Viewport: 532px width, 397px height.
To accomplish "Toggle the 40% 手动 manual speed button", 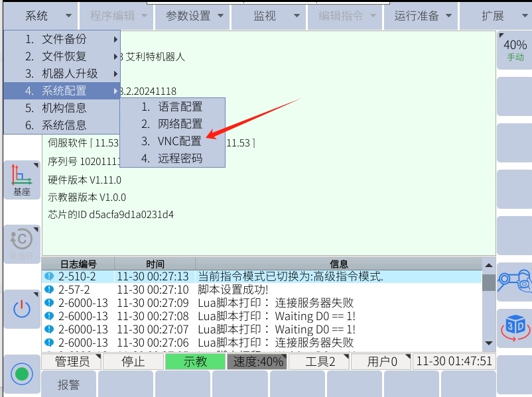I will coord(515,50).
